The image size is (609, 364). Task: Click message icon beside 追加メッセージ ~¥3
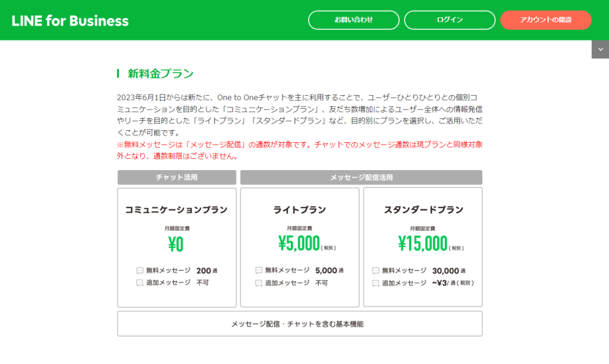click(x=376, y=283)
